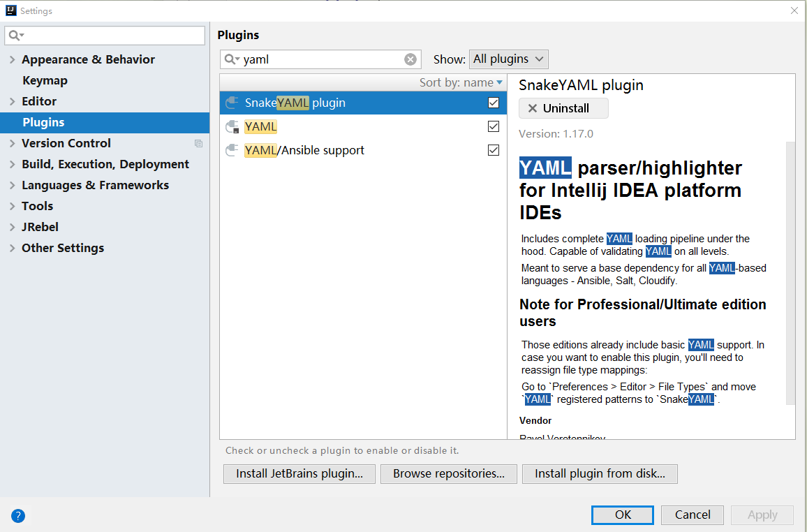The height and width of the screenshot is (532, 807).
Task: Open the Show All plugins dropdown
Action: [x=508, y=59]
